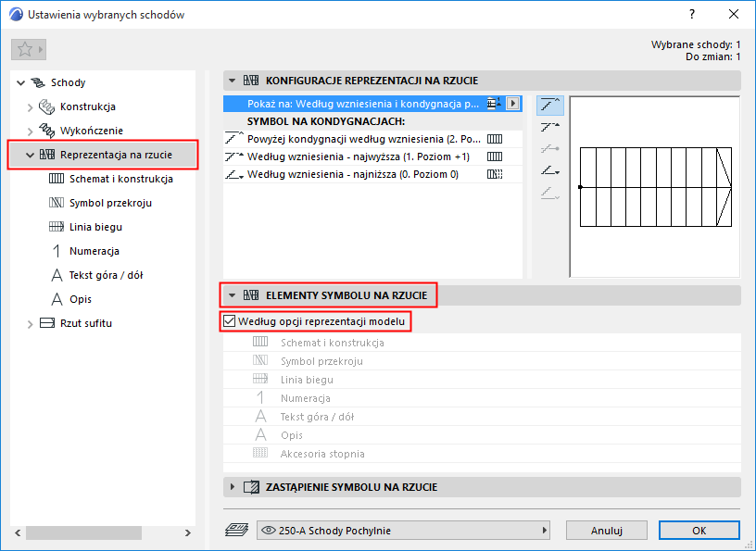The height and width of the screenshot is (551, 756).
Task: Click the story display icon in Pokaż na row
Action: (x=494, y=103)
